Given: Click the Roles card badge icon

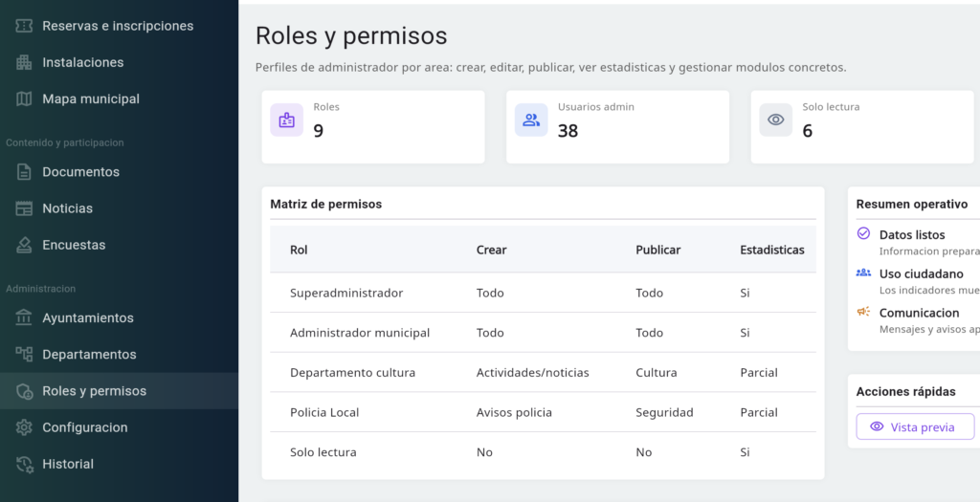Looking at the screenshot, I should pyautogui.click(x=287, y=120).
